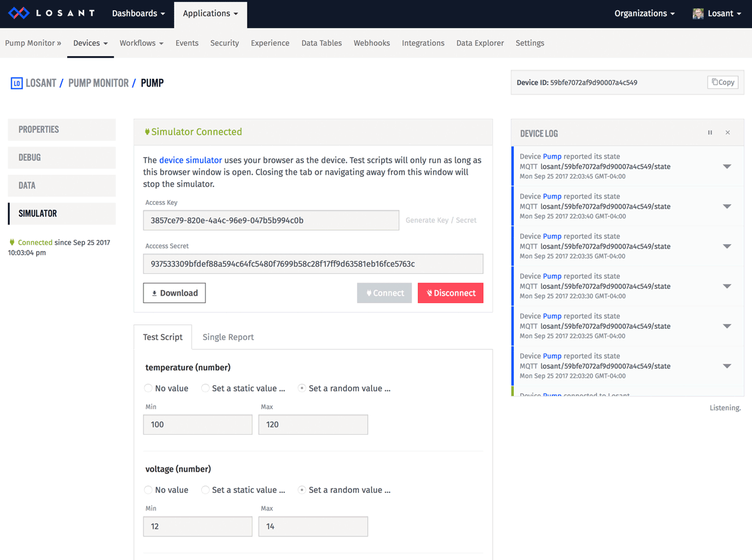The height and width of the screenshot is (560, 752).
Task: Switch to the Single Report tab
Action: click(228, 337)
